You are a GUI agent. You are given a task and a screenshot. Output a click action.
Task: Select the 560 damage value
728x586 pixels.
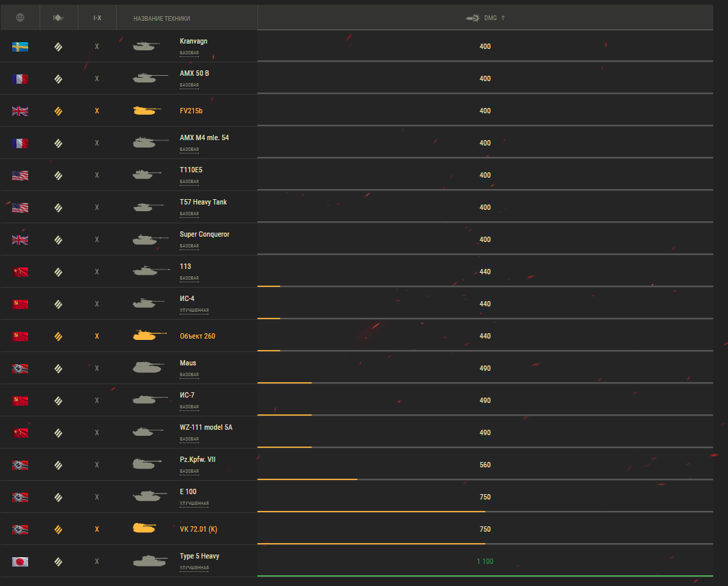tap(485, 465)
